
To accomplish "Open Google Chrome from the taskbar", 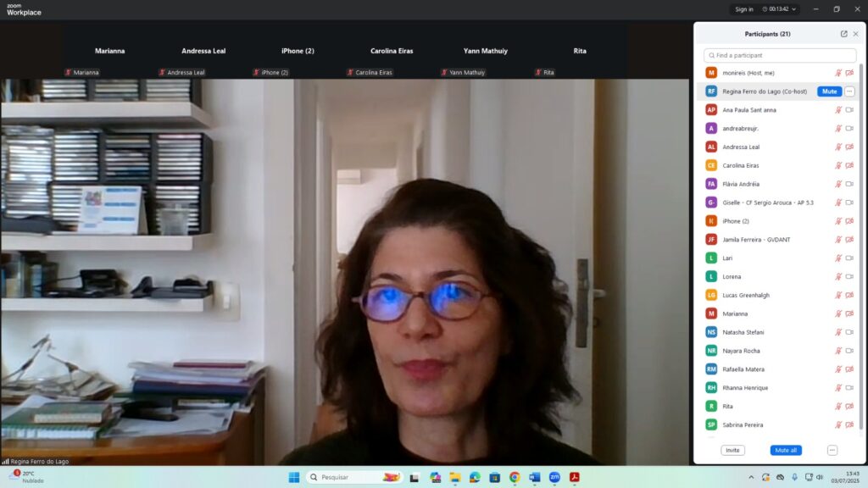I will 515,478.
